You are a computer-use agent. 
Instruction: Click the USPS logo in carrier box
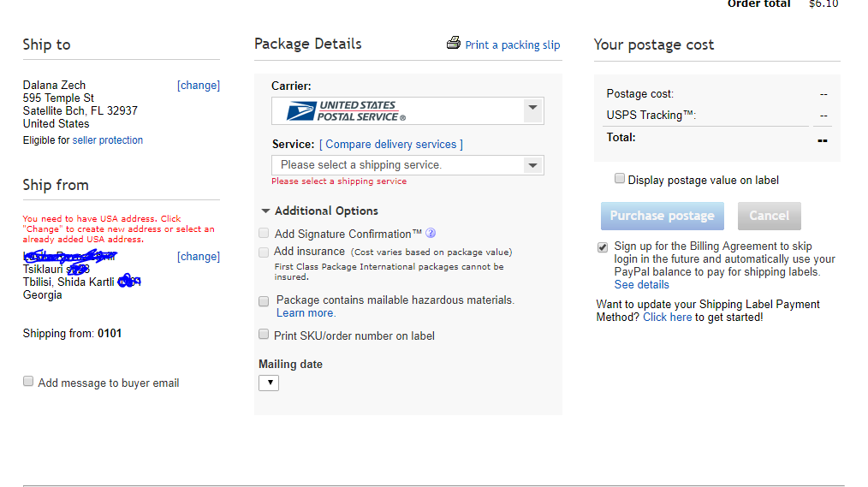(x=346, y=111)
